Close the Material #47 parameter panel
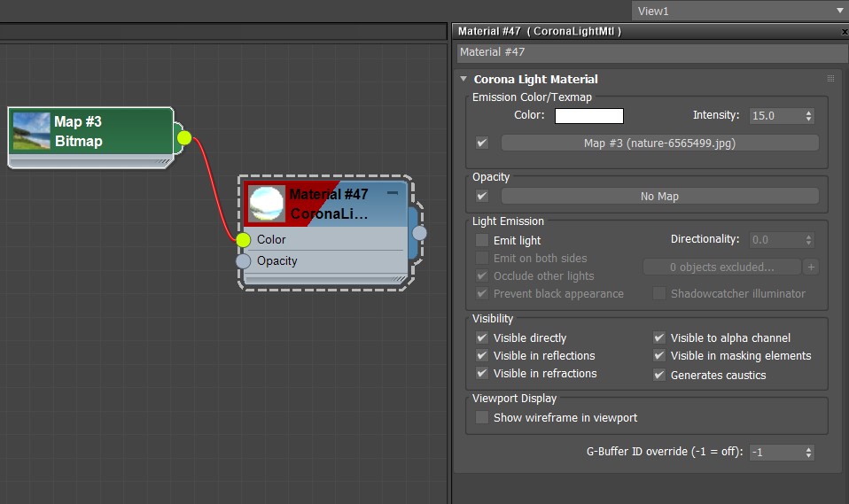 click(x=844, y=31)
